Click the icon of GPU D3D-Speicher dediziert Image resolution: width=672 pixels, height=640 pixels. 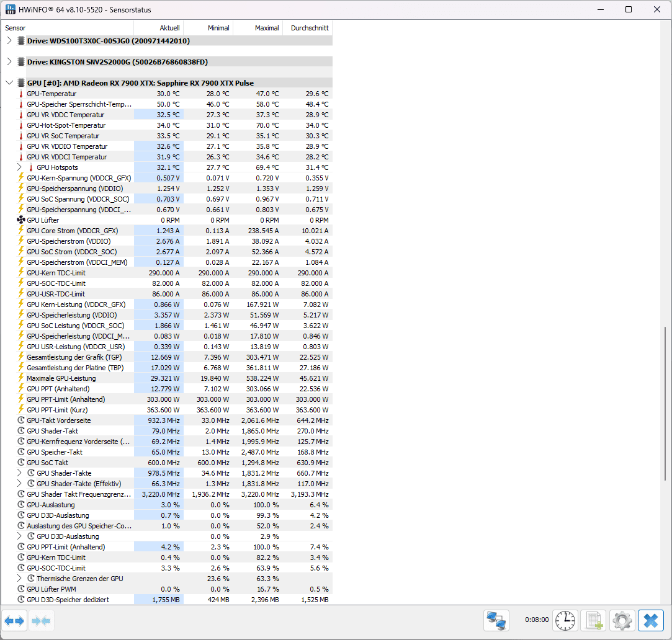coord(21,600)
